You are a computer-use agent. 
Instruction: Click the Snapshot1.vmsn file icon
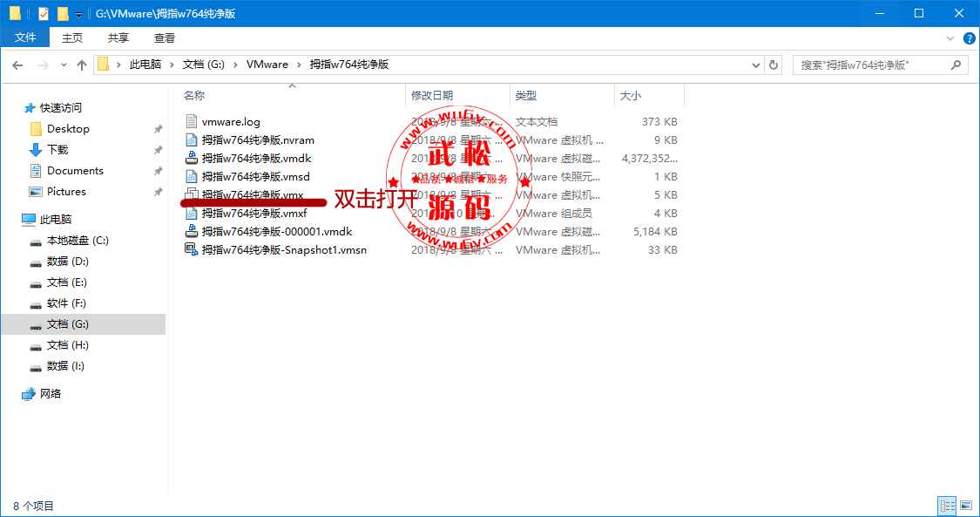tap(192, 249)
